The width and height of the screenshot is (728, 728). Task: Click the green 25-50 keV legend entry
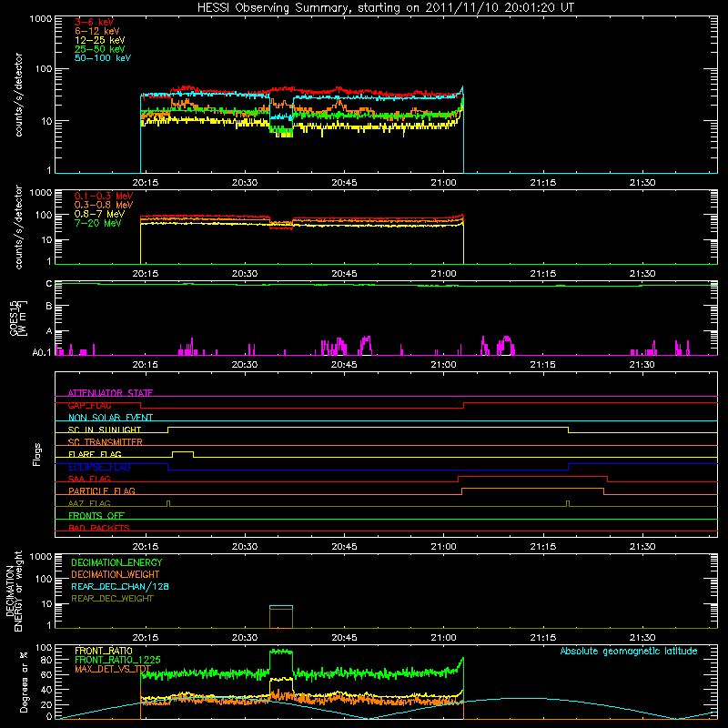(100, 49)
